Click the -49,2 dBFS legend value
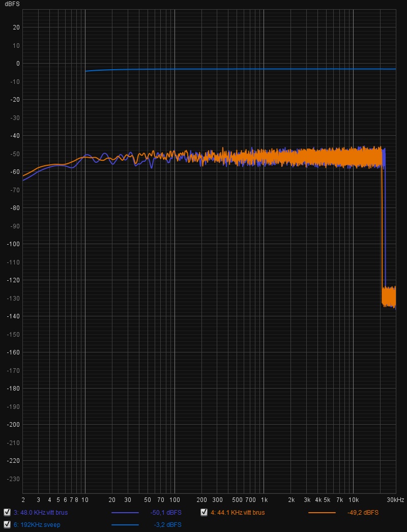 click(x=363, y=513)
